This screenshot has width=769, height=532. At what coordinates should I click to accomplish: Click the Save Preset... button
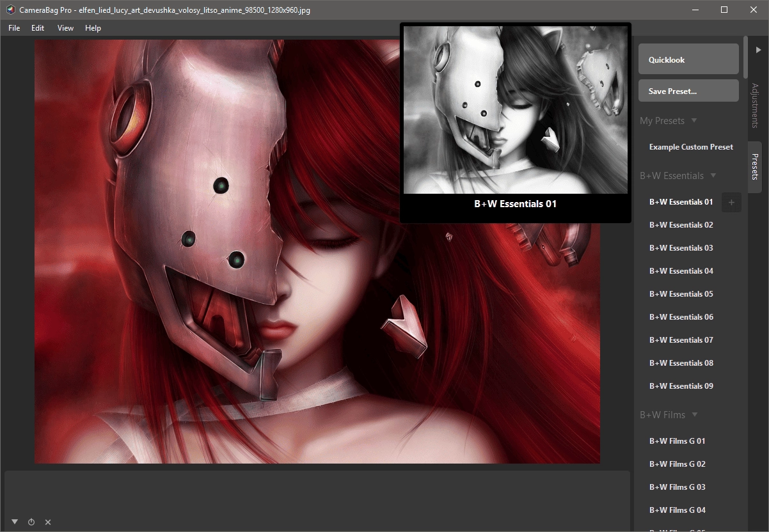688,91
